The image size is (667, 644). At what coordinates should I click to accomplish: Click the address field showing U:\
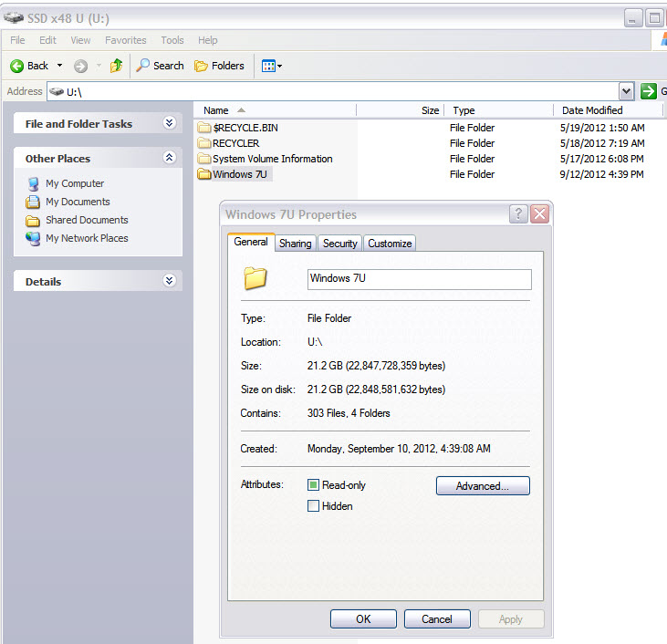coord(332,91)
